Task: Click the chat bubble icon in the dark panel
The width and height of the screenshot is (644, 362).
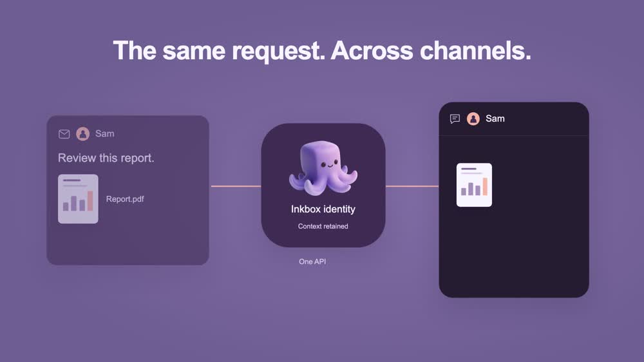Action: 455,119
